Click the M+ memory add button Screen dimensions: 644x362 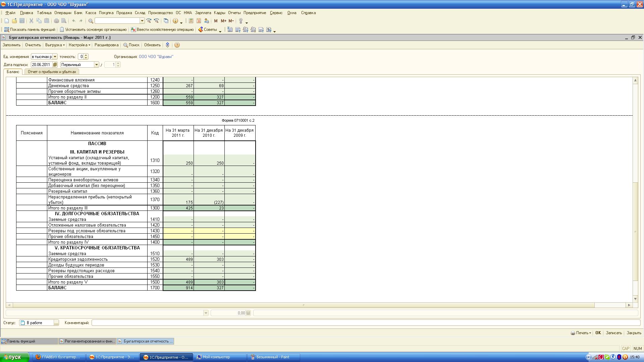click(223, 21)
